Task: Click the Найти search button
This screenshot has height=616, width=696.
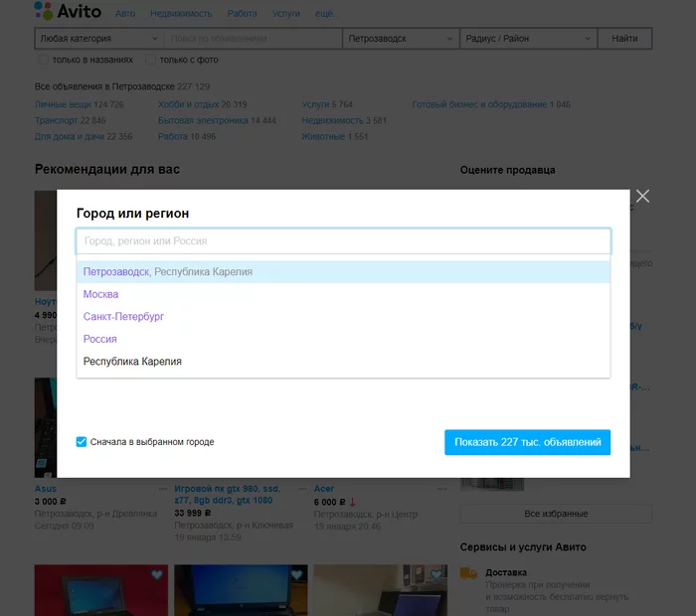Action: [x=624, y=39]
